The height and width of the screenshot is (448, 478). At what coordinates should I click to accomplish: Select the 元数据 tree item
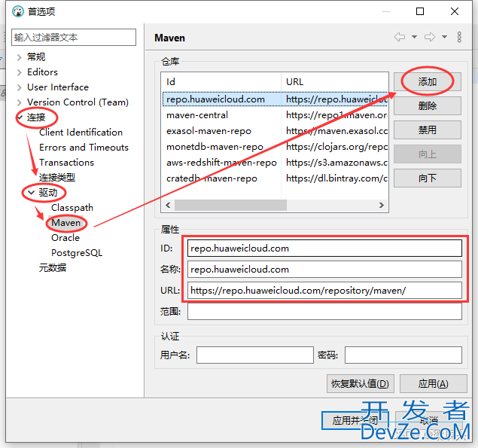(x=53, y=268)
